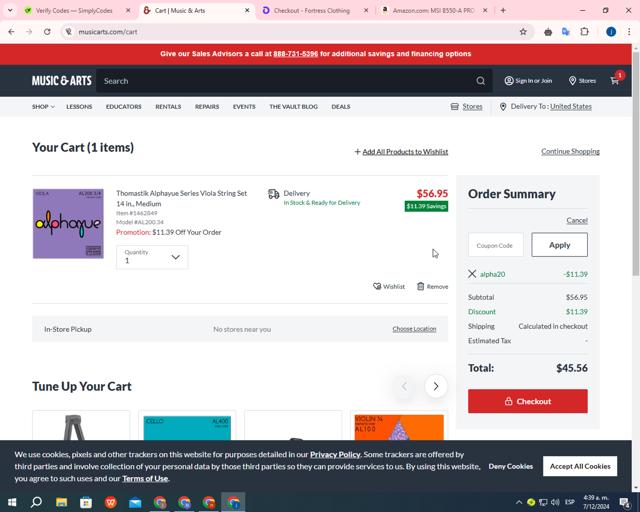Screen dimensions: 640x512
Task: Remove alpha20 coupon with the X icon
Action: [472, 274]
